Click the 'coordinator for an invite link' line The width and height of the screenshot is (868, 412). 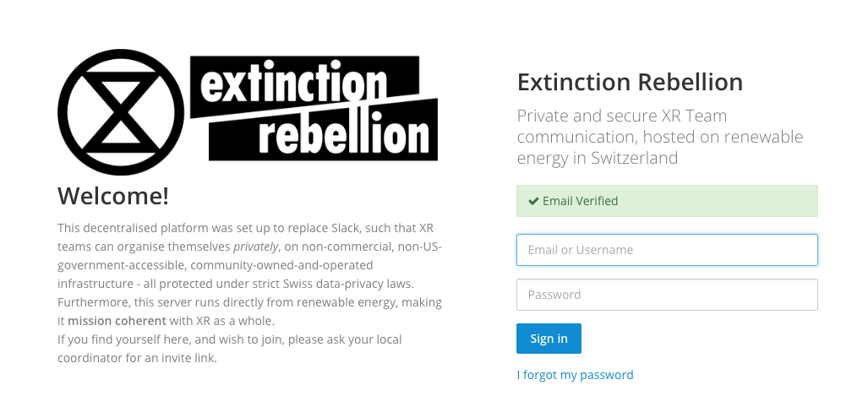pyautogui.click(x=137, y=358)
